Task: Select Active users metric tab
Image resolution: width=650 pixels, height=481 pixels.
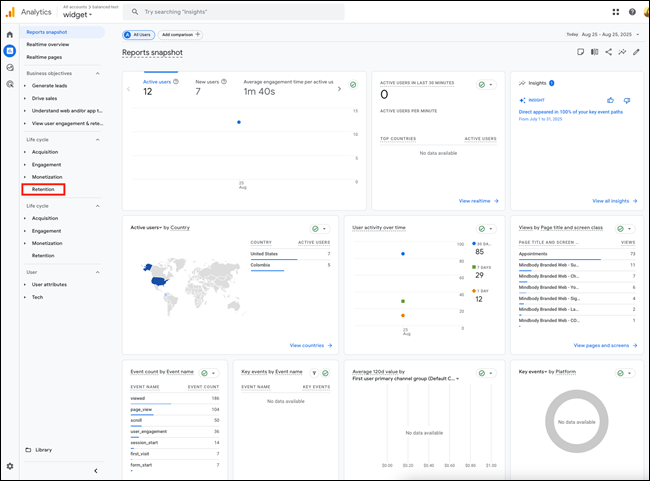Action: [x=160, y=87]
